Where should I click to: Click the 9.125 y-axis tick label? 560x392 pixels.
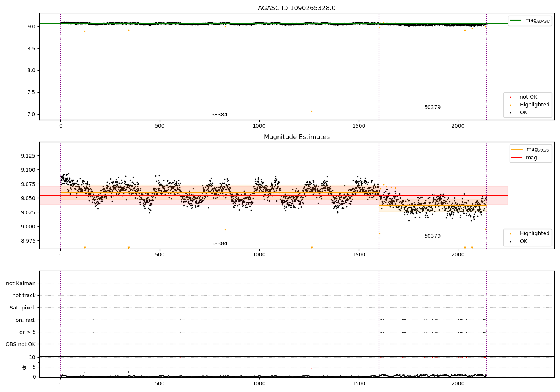coord(28,156)
